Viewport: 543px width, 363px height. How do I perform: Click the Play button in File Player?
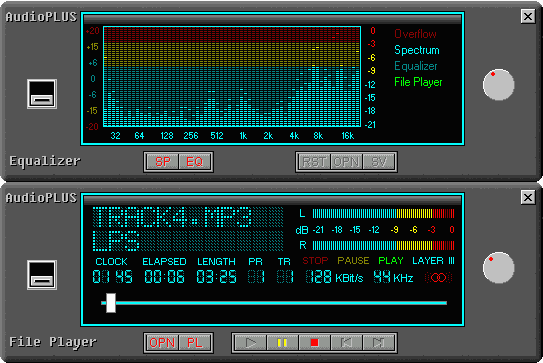251,343
